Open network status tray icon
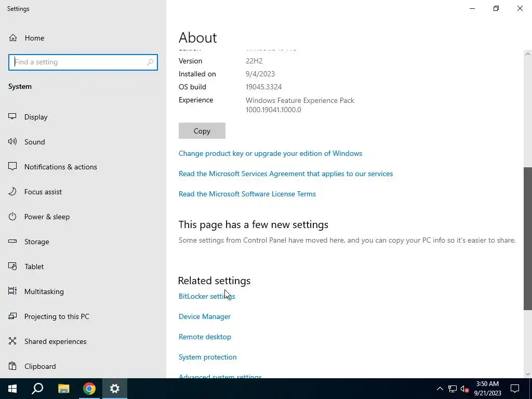 [x=453, y=389]
